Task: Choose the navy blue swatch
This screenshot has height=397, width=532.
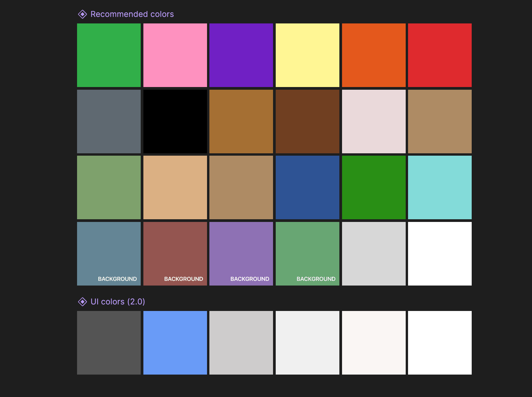Action: coord(307,187)
